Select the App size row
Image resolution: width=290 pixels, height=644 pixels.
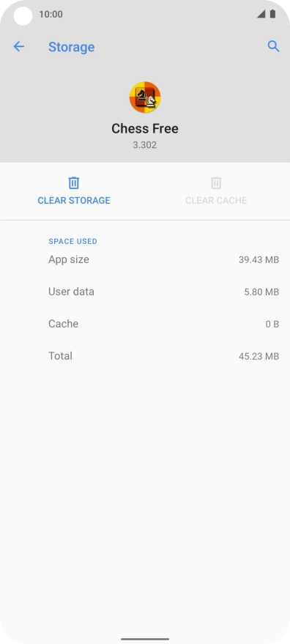(163, 259)
